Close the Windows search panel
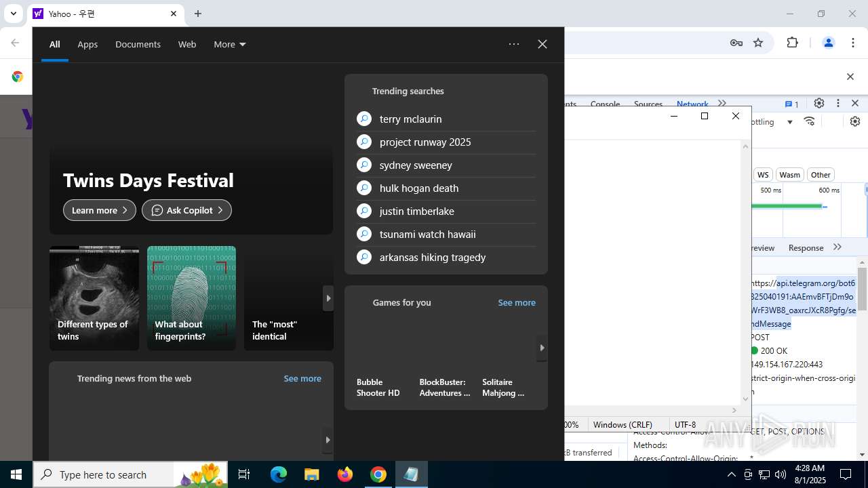 point(542,44)
